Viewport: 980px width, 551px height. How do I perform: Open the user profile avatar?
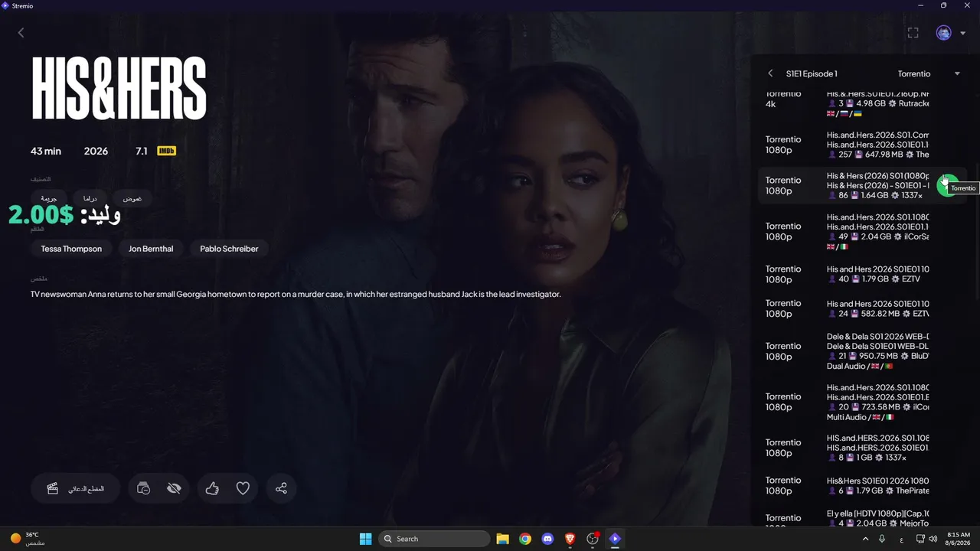pos(943,33)
